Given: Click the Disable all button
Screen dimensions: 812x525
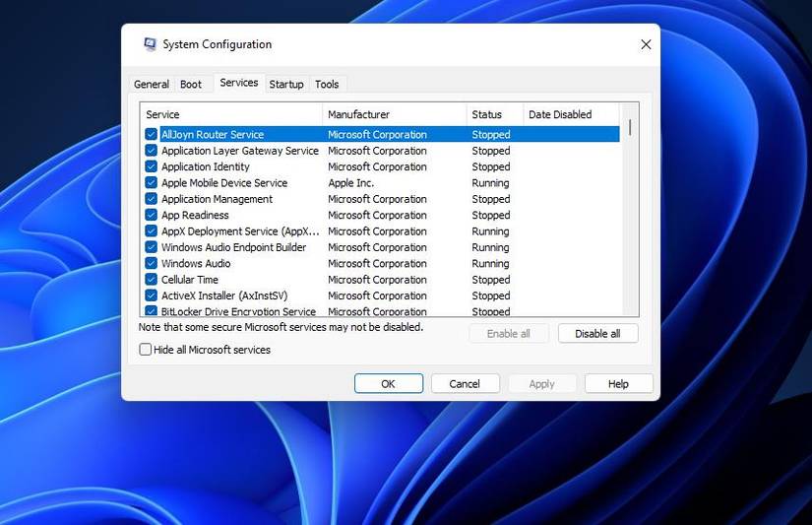Looking at the screenshot, I should click(x=597, y=334).
